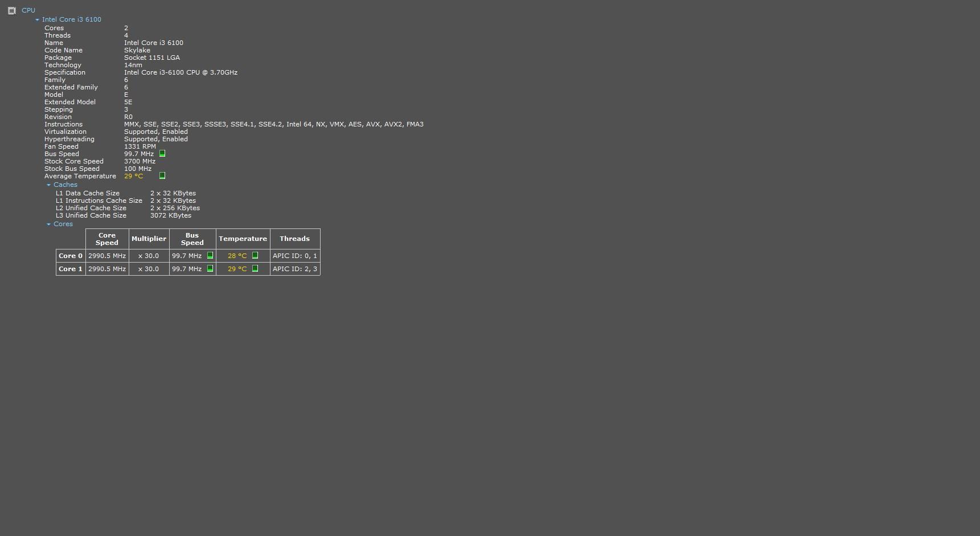This screenshot has width=980, height=536.
Task: Select the Instructions value list
Action: click(274, 124)
